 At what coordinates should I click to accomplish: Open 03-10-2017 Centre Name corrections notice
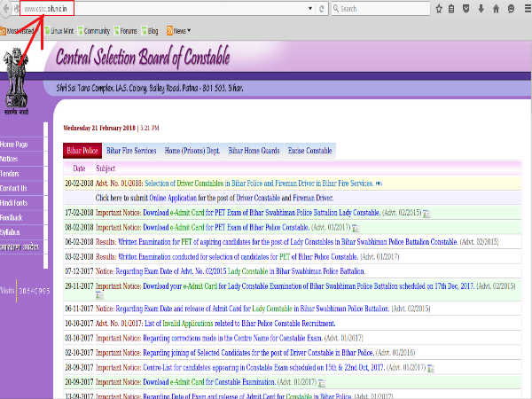click(x=232, y=339)
